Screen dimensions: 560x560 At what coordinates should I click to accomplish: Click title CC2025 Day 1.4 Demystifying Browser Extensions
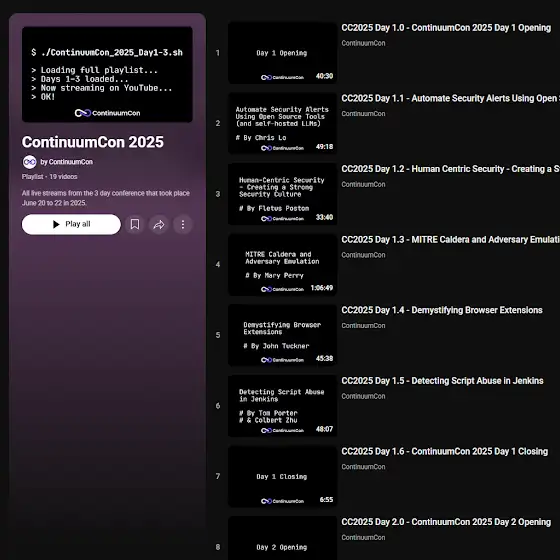[x=442, y=310]
